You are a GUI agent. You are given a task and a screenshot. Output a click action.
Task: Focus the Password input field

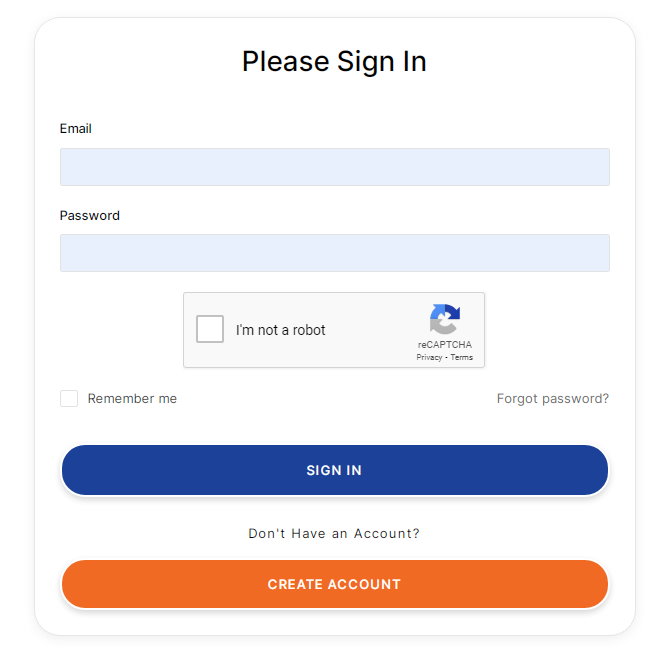pos(335,253)
